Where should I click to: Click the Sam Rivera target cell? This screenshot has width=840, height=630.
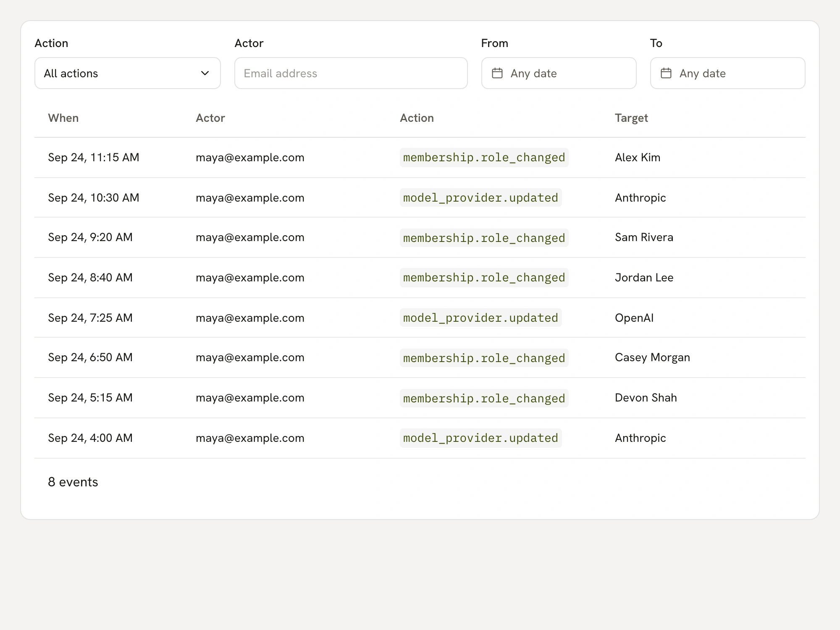pos(644,237)
